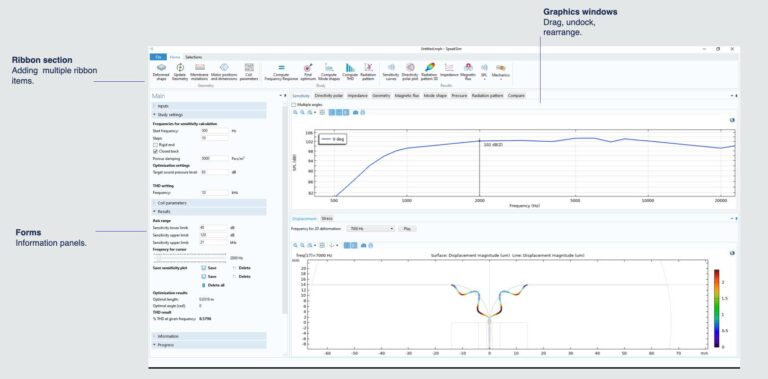Enable the Multiple angles checkbox
768x379 pixels.
(x=293, y=105)
